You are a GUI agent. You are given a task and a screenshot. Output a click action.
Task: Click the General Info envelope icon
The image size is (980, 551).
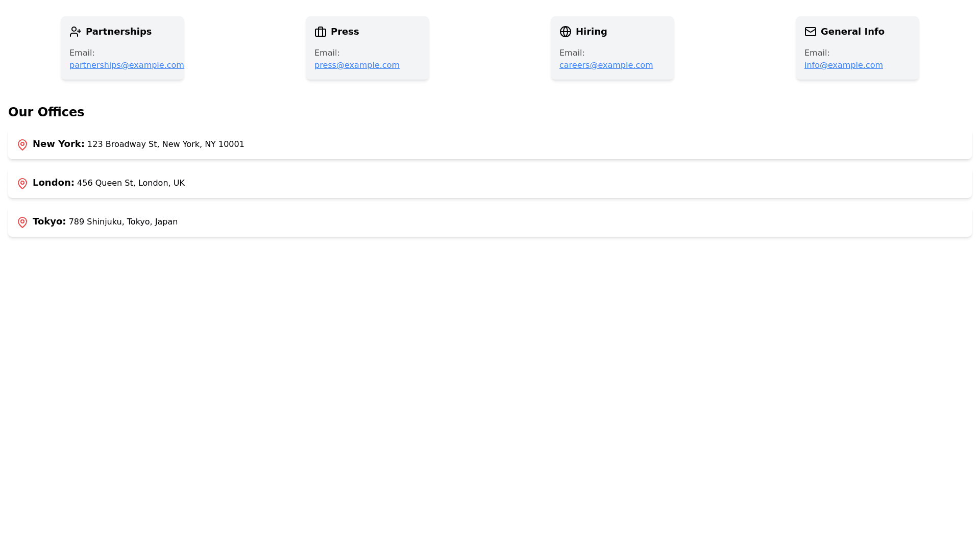tap(811, 32)
